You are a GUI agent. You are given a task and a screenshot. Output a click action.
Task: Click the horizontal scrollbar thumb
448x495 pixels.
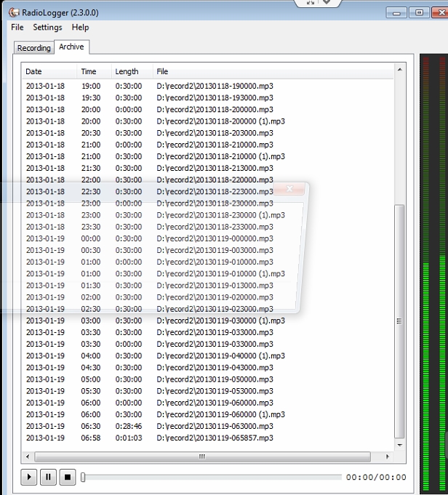[x=202, y=456]
